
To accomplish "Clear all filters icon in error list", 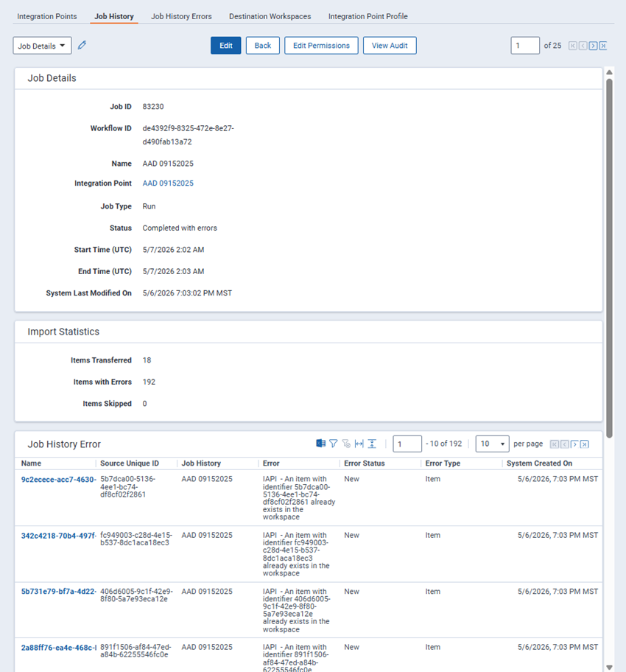I will click(x=346, y=444).
